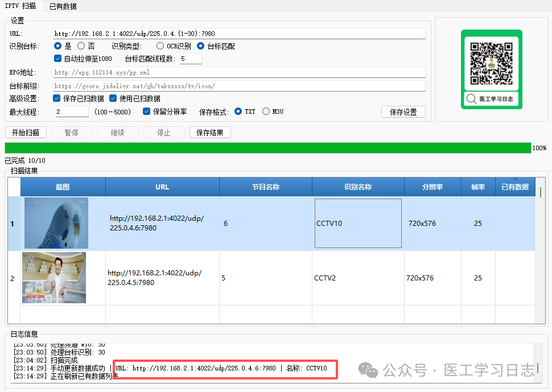Click the search icon below QR code

pos(471,100)
